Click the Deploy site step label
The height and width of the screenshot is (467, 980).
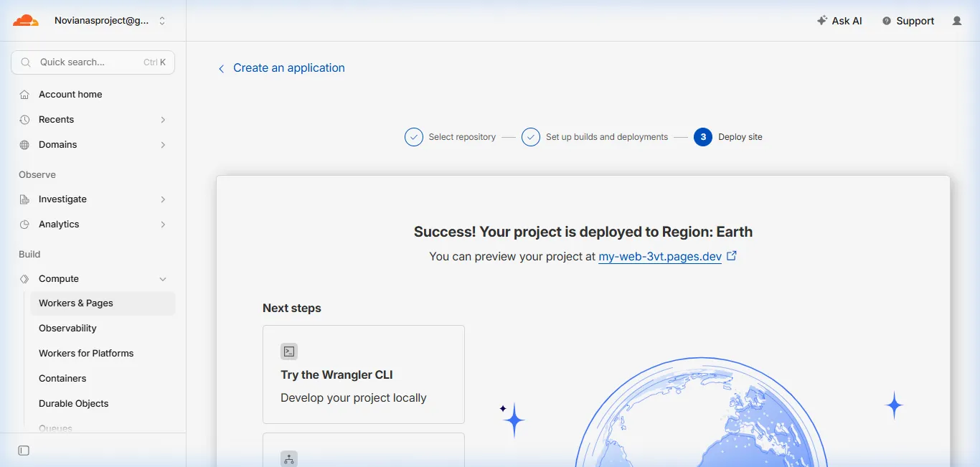click(740, 137)
